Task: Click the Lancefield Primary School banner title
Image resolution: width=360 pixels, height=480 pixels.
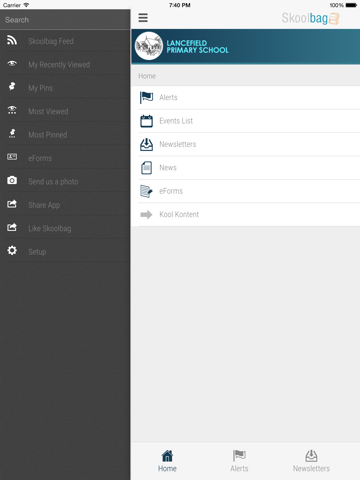Action: click(197, 47)
